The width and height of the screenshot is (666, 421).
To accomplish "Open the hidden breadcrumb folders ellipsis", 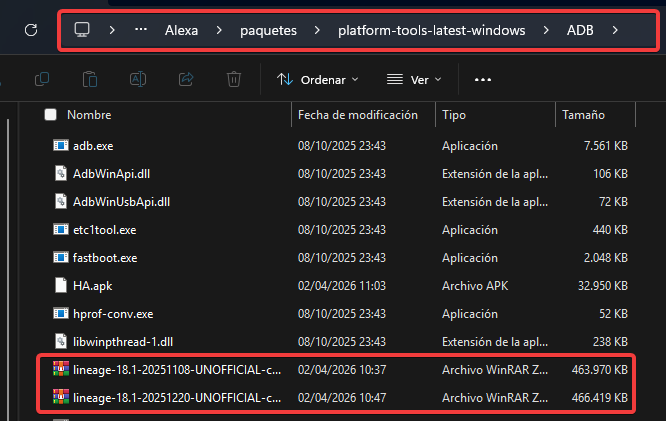I will pyautogui.click(x=141, y=30).
